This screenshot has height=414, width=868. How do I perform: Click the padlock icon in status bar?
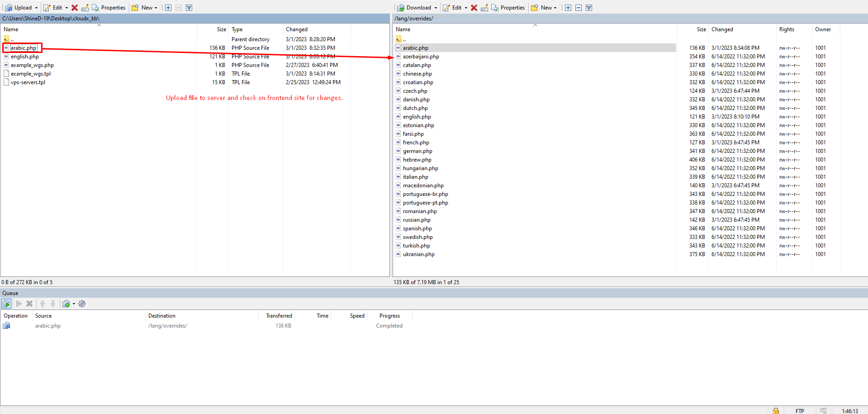coord(776,411)
